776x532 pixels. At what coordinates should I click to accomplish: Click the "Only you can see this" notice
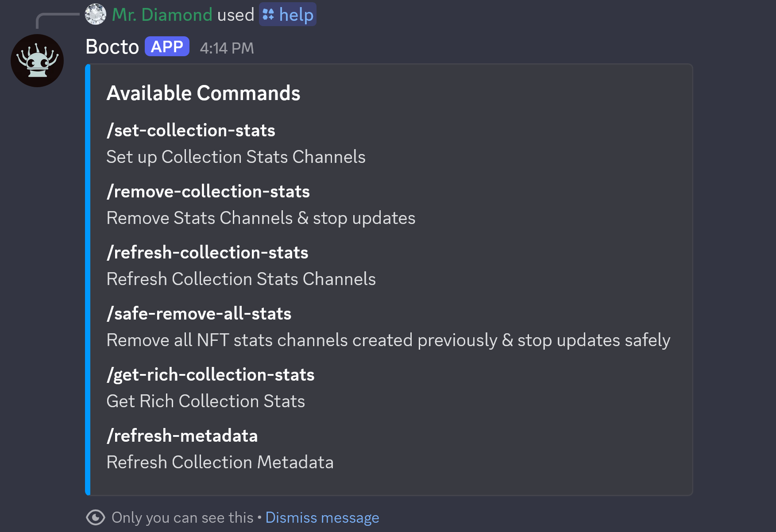point(182,517)
